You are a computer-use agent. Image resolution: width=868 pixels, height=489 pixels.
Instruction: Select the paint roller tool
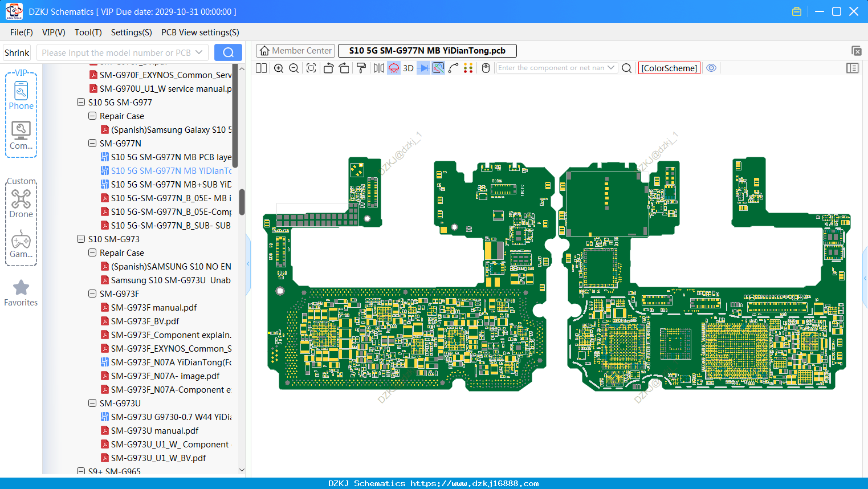(x=361, y=68)
